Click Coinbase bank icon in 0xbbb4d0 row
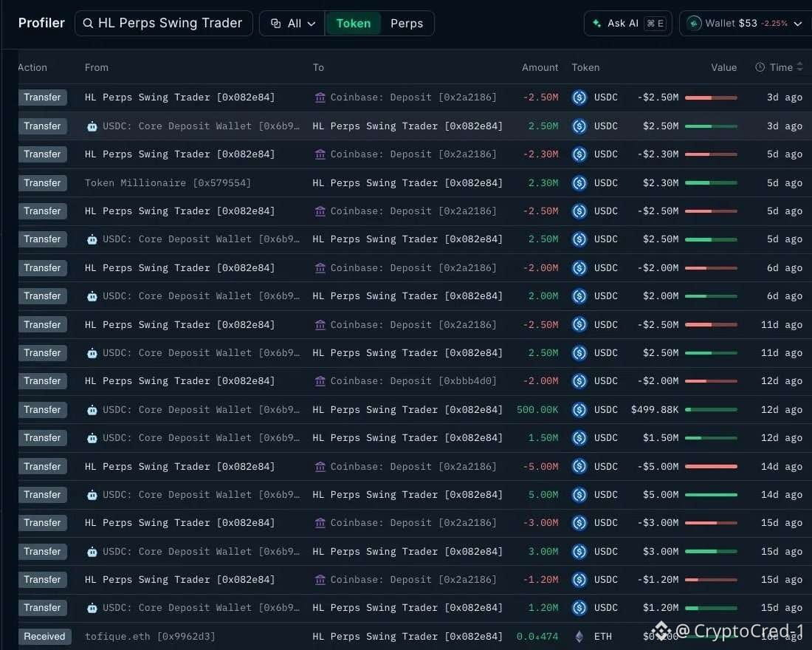Image resolution: width=812 pixels, height=650 pixels. (320, 381)
